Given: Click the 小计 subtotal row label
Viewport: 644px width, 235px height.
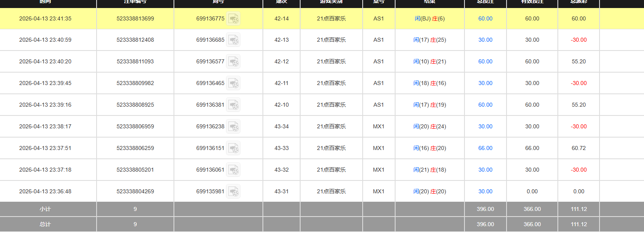Looking at the screenshot, I should 45,209.
